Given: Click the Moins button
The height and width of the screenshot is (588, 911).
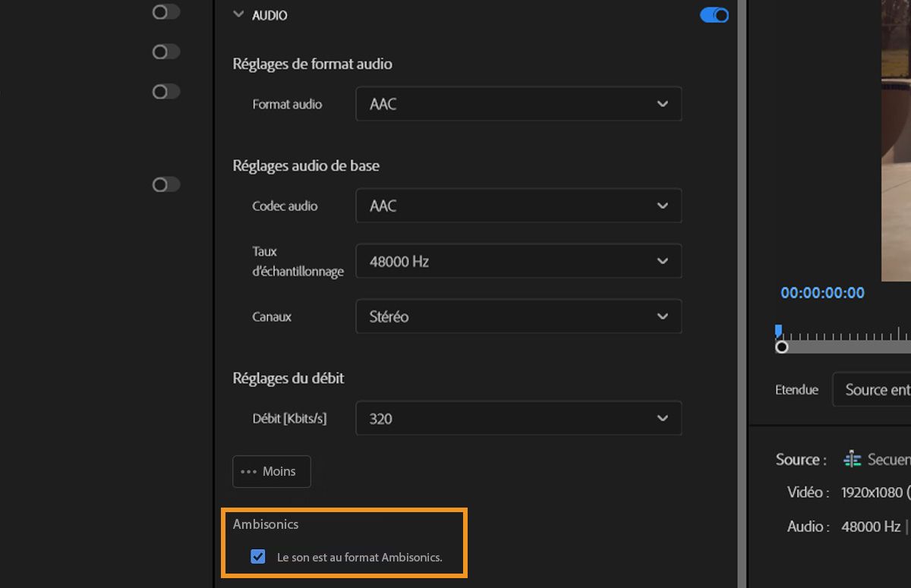Looking at the screenshot, I should click(x=271, y=471).
